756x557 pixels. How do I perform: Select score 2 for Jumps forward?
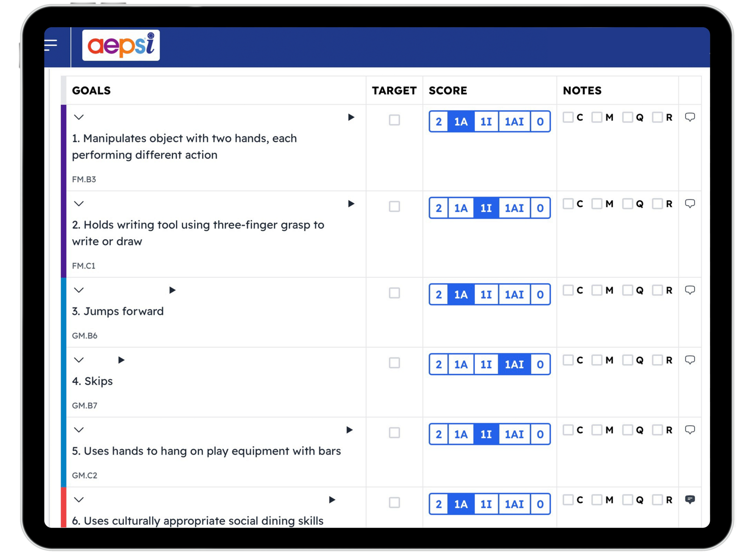[439, 294]
